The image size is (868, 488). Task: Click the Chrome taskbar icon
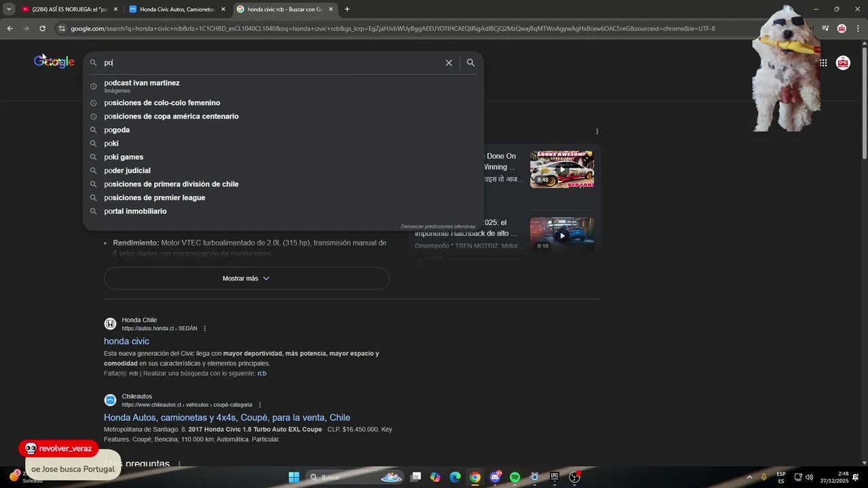point(475,477)
